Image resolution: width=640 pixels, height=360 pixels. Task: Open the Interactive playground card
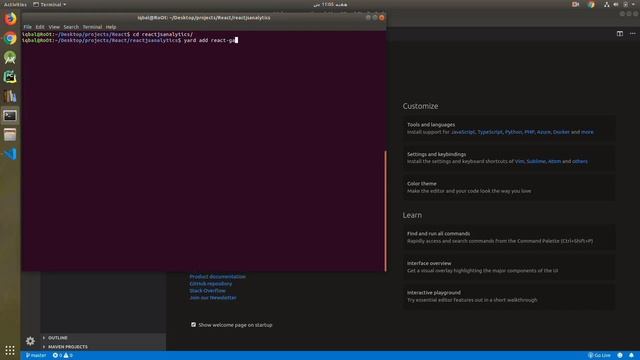(x=509, y=296)
